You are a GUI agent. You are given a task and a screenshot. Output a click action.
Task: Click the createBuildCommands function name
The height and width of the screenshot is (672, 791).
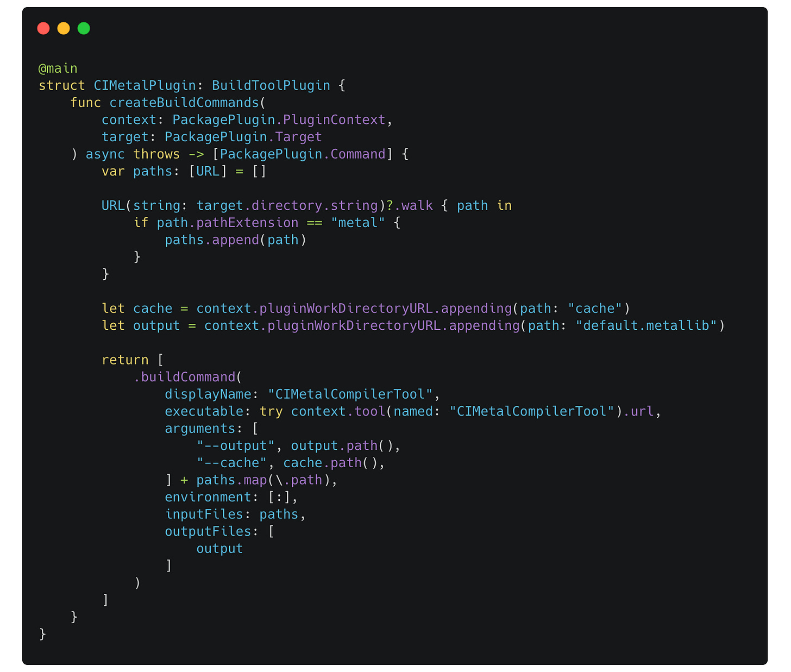[185, 103]
